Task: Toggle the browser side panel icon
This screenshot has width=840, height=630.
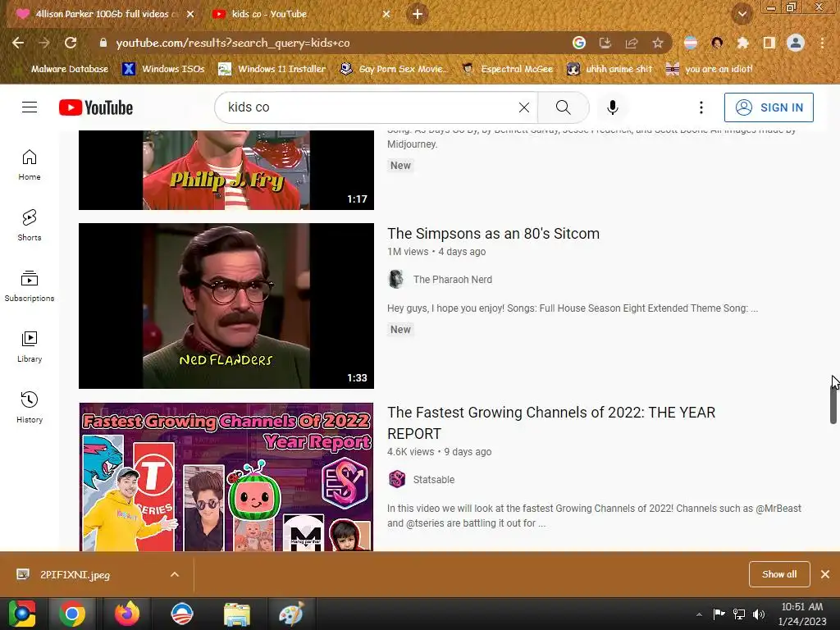Action: [769, 43]
